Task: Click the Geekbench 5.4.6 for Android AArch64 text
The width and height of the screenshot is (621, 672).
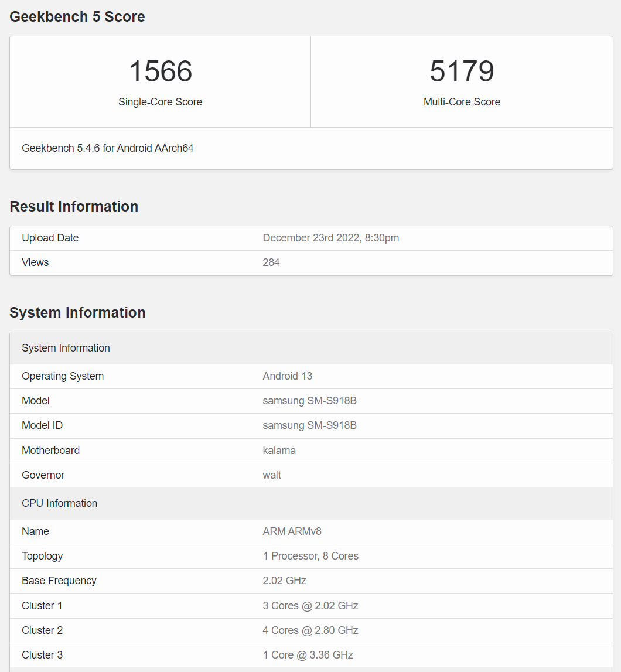Action: (108, 148)
